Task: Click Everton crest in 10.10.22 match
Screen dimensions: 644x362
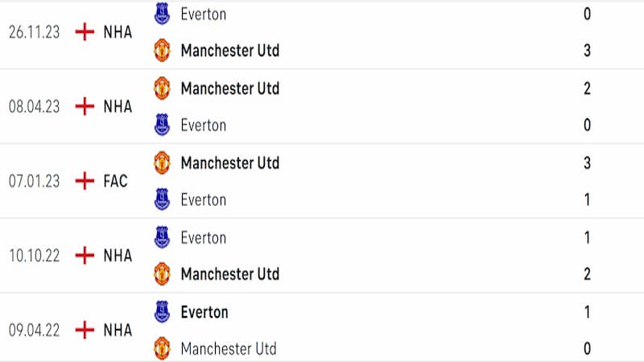Action: 163,237
